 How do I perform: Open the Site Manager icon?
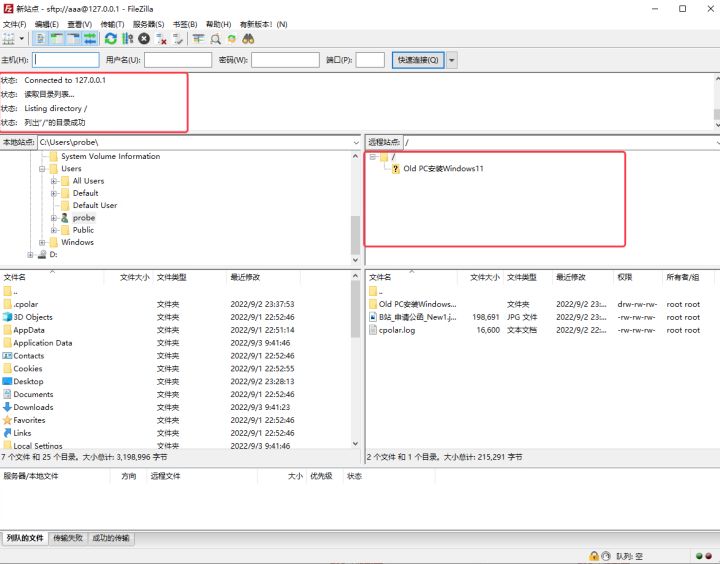[9, 38]
